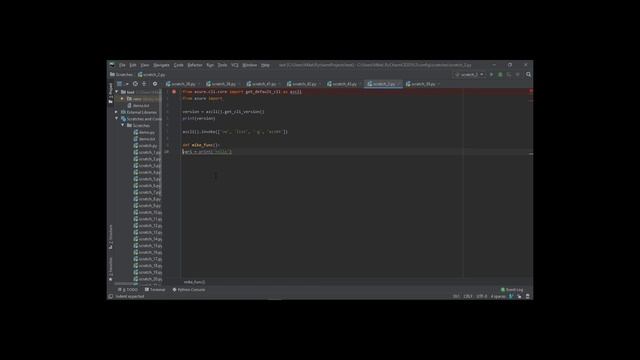This screenshot has height=360, width=640.
Task: Toggle the breakpoint on line 1
Action: pyautogui.click(x=174, y=92)
